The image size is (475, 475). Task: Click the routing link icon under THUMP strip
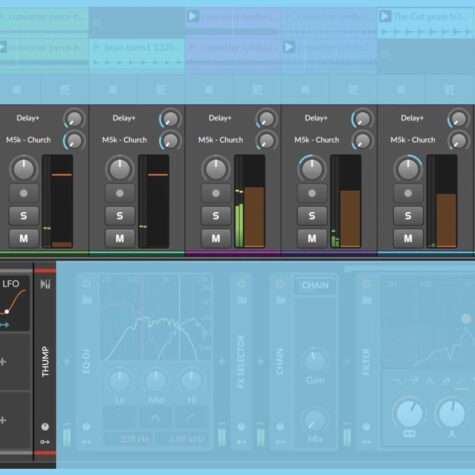[45, 442]
